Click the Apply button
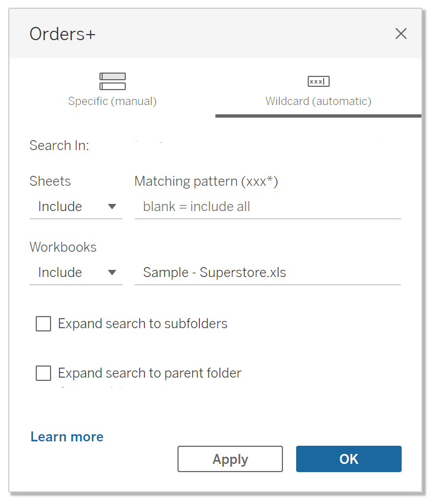This screenshot has width=439, height=504. pos(230,459)
